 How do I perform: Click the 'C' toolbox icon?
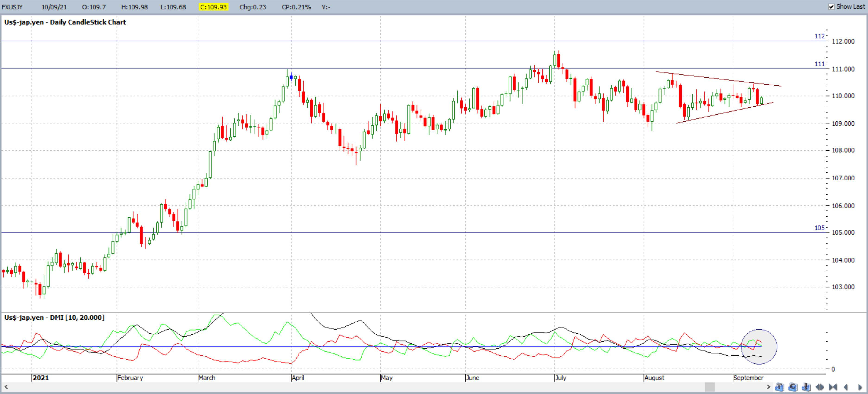coord(793,387)
